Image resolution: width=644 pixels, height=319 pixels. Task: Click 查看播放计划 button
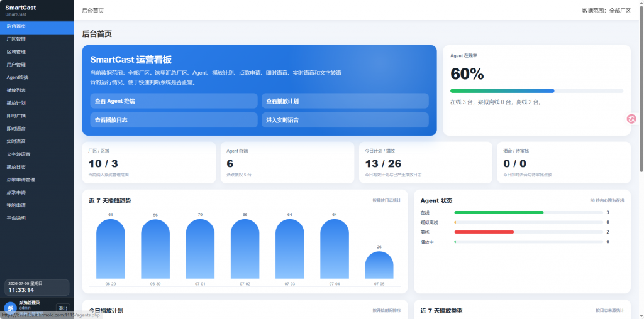[x=345, y=101]
